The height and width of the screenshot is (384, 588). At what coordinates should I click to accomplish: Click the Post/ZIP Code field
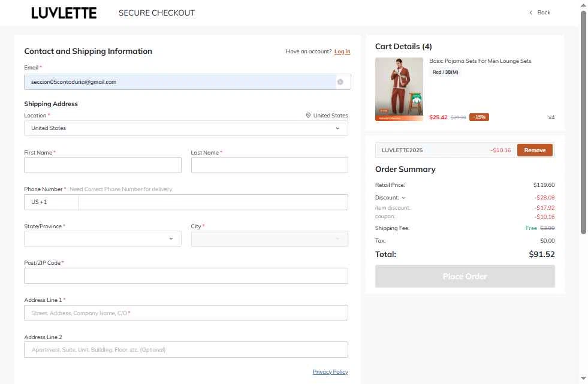click(x=186, y=276)
